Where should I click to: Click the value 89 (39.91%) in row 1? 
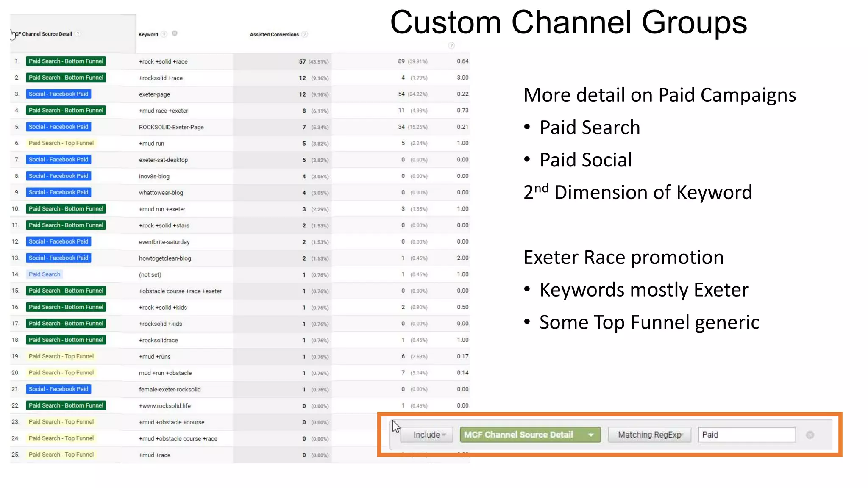(x=413, y=61)
